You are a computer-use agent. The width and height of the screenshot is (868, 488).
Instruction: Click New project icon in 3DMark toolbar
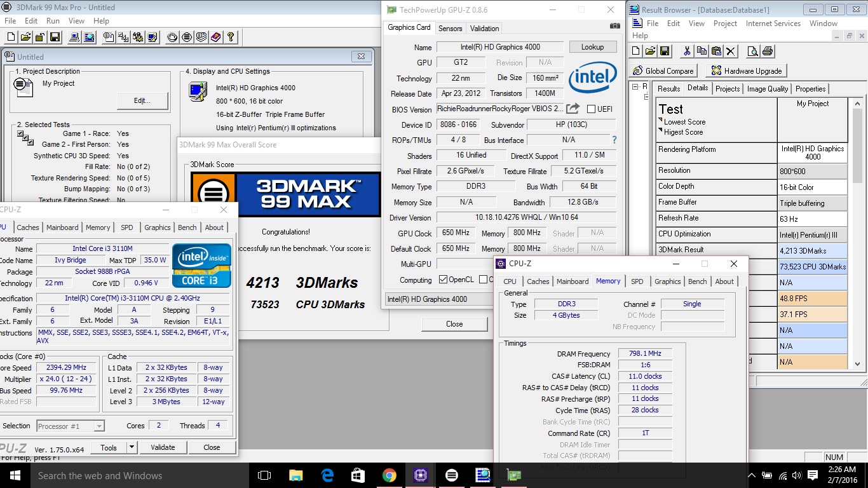pyautogui.click(x=11, y=37)
